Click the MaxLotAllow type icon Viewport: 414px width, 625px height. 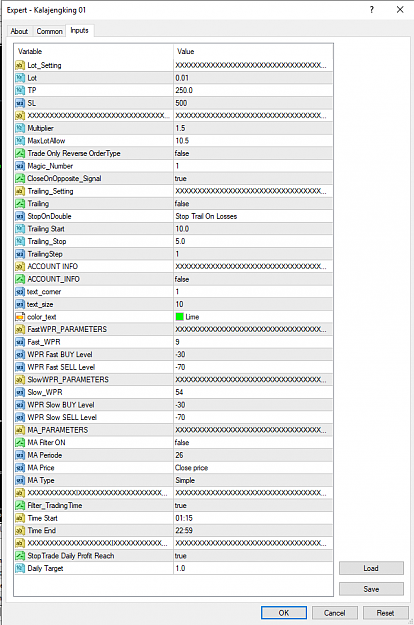(x=20, y=141)
